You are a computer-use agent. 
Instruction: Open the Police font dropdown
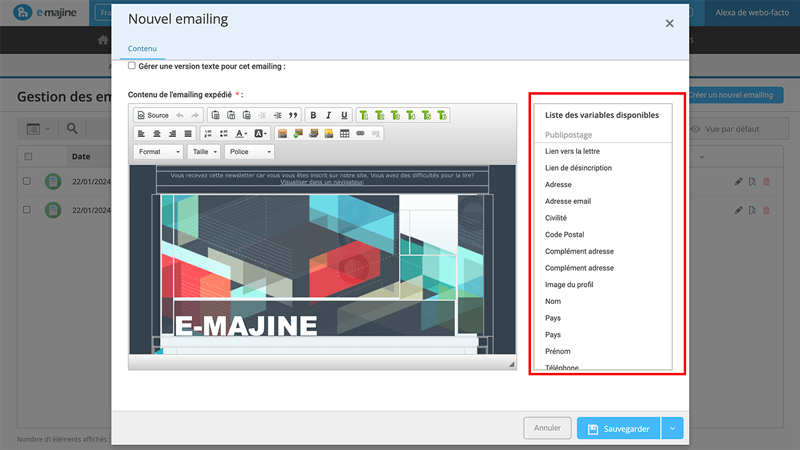pos(249,152)
